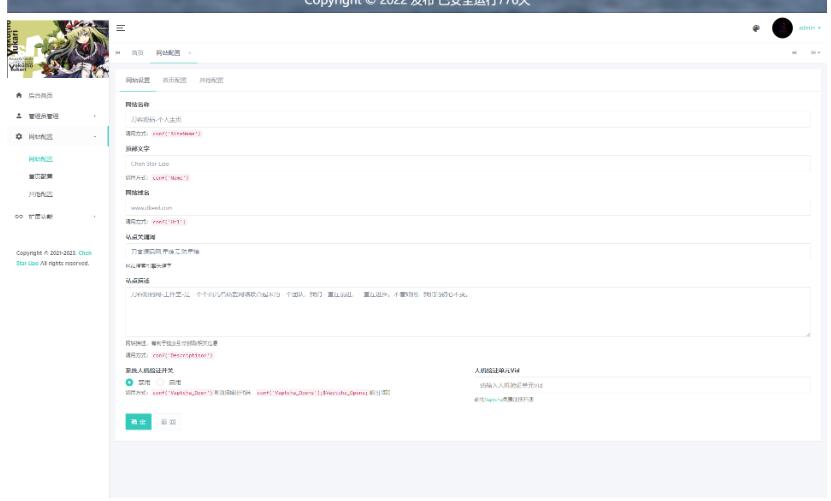Screen dimensions: 831x501
Task: Click the Chen Star Loo input field
Action: (x=467, y=162)
